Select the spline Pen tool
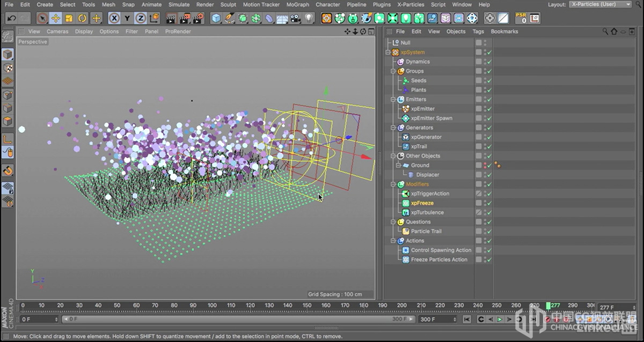Image resolution: width=644 pixels, height=342 pixels. pos(229,18)
